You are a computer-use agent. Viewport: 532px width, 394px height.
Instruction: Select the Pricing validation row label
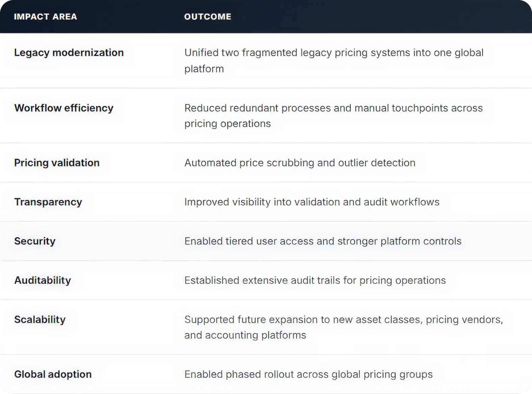57,163
